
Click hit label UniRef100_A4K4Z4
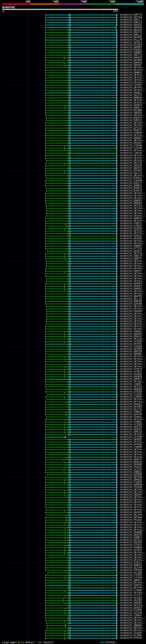(x=131, y=27)
